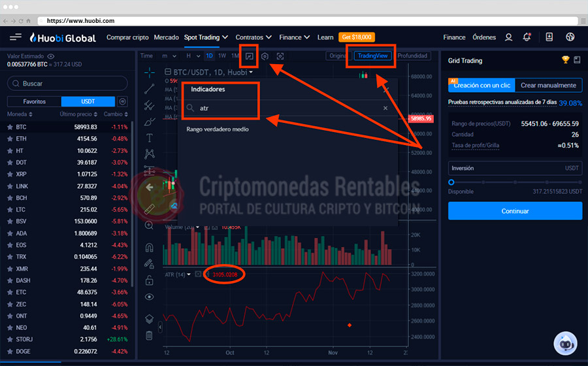
Task: Toggle the eye hide-drawings tool
Action: pyautogui.click(x=149, y=297)
